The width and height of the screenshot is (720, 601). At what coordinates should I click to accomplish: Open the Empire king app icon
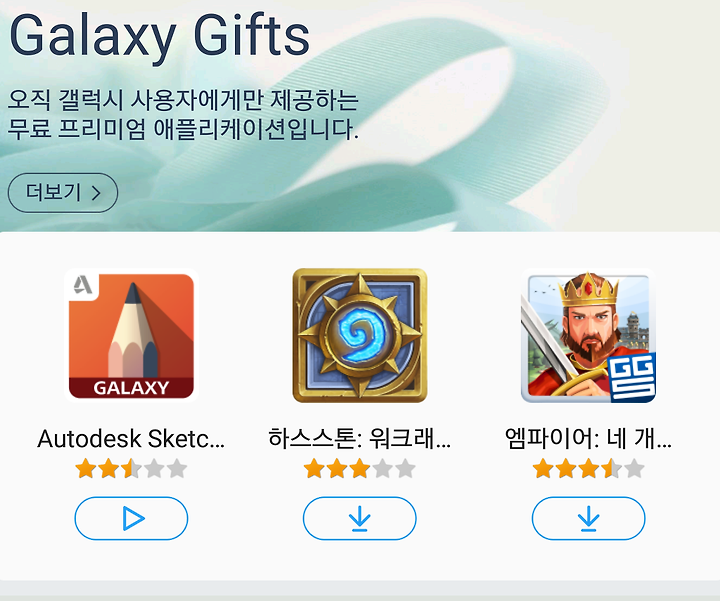coord(588,336)
